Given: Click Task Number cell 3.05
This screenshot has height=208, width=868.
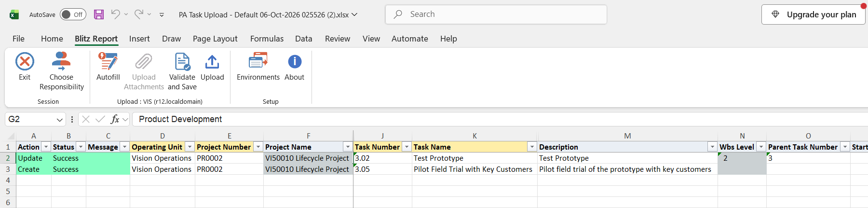Looking at the screenshot, I should [382, 169].
